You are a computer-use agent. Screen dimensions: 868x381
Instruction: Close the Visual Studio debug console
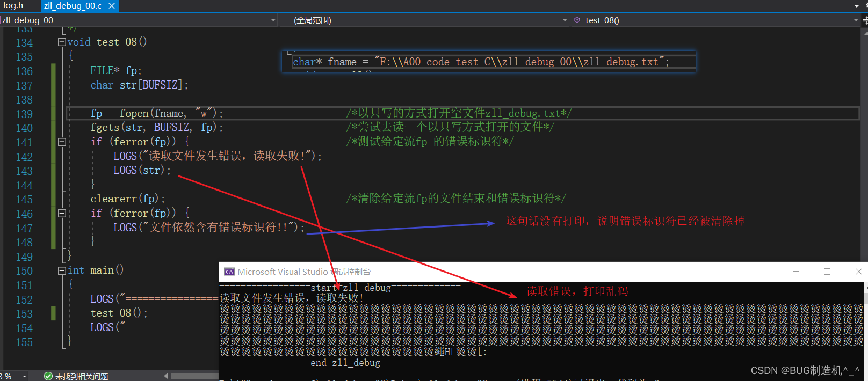pyautogui.click(x=858, y=272)
